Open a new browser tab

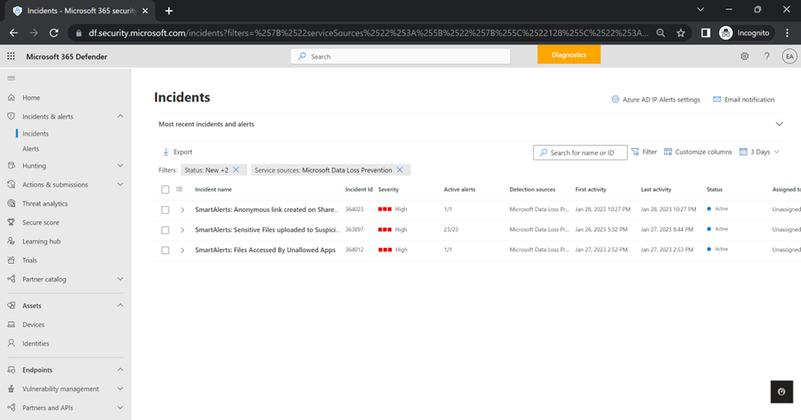click(x=169, y=10)
